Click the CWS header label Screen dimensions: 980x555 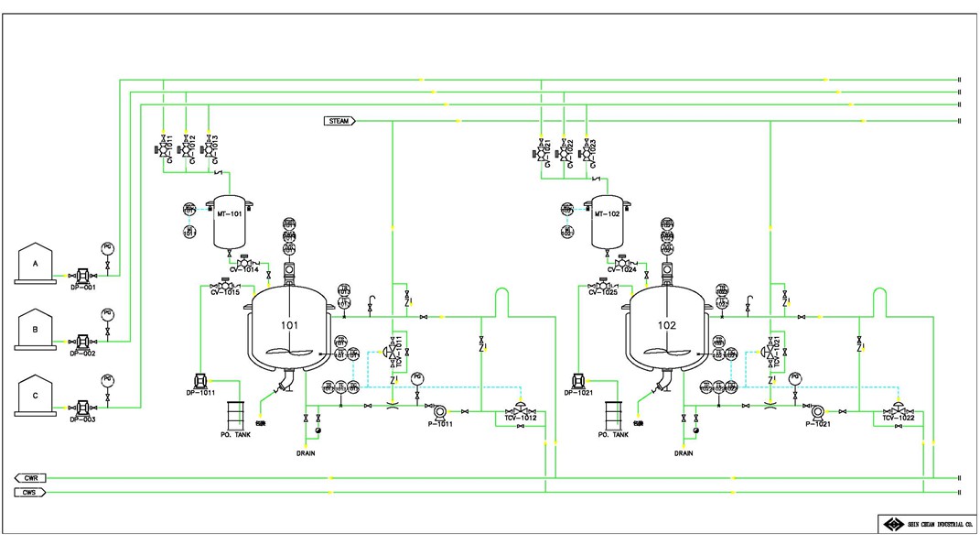click(x=31, y=493)
